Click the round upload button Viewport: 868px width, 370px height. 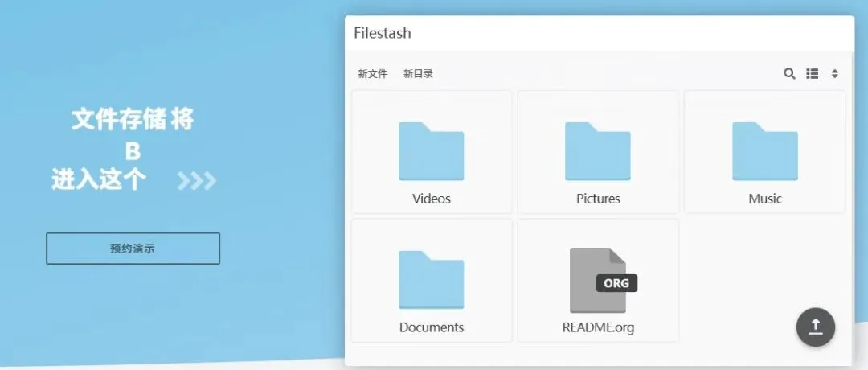(x=816, y=327)
